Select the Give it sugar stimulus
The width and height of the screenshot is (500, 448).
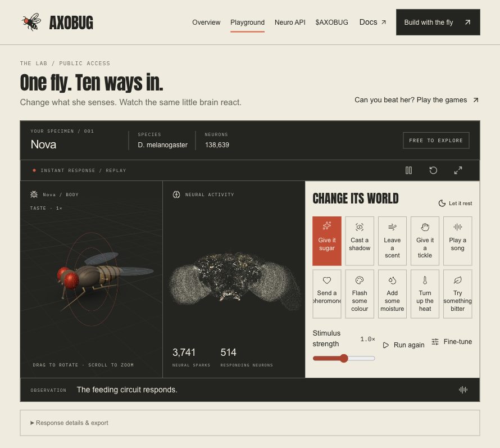click(327, 241)
